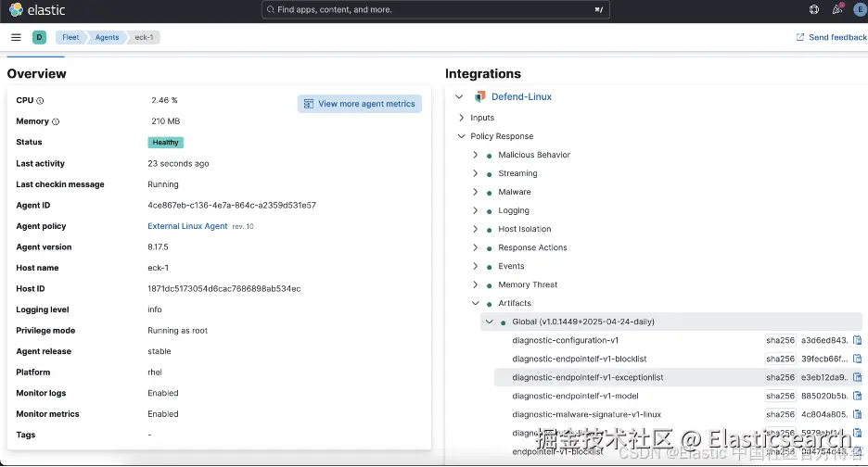The image size is (868, 467).
Task: Select the Host ID value
Action: point(224,289)
